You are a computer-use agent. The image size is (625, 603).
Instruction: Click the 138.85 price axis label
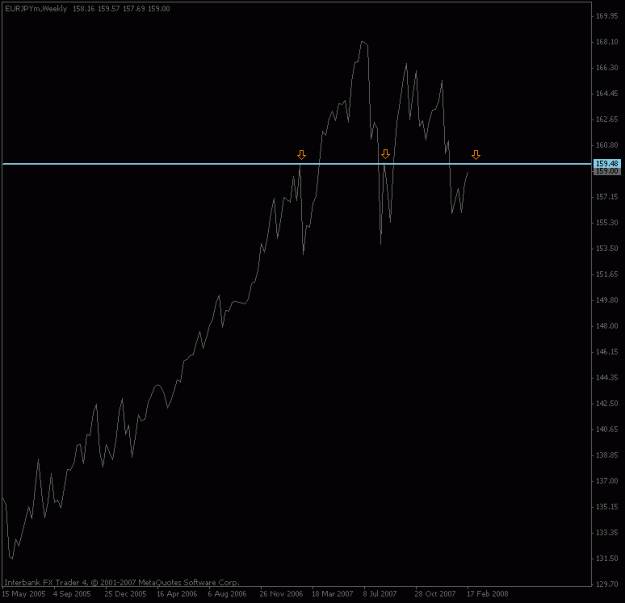(607, 455)
